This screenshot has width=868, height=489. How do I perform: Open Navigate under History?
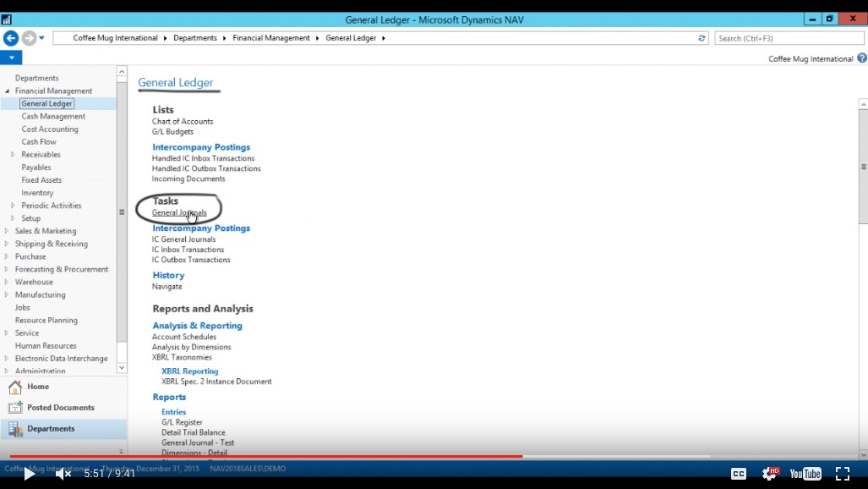click(x=167, y=287)
